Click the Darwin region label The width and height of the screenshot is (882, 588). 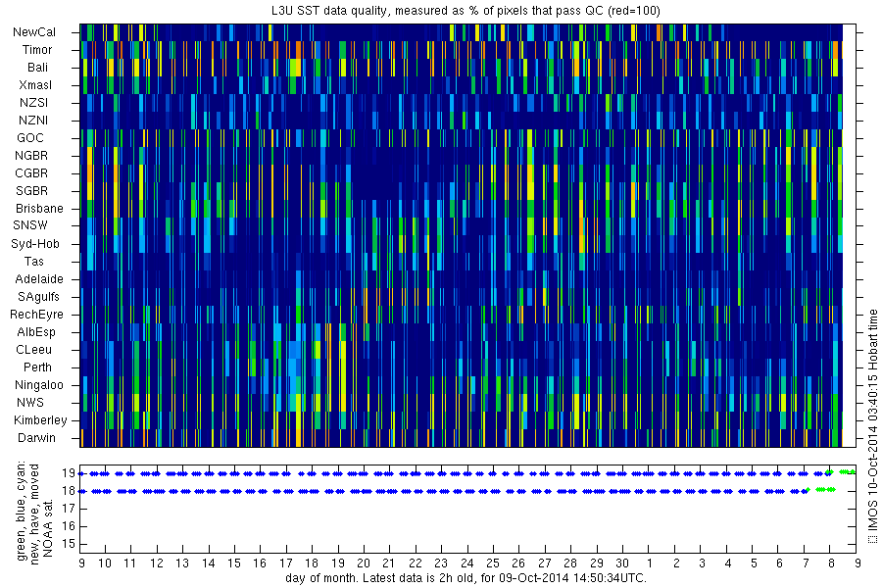tap(36, 438)
